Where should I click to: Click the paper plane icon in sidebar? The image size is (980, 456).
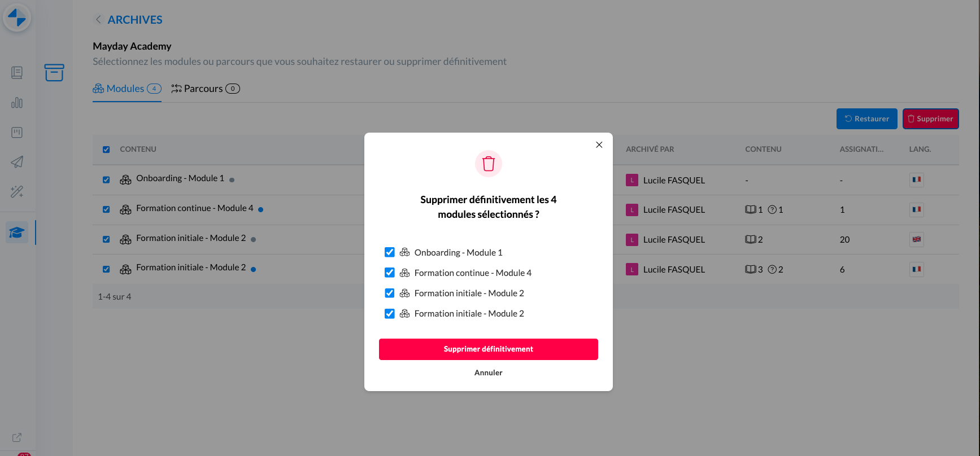click(x=17, y=162)
